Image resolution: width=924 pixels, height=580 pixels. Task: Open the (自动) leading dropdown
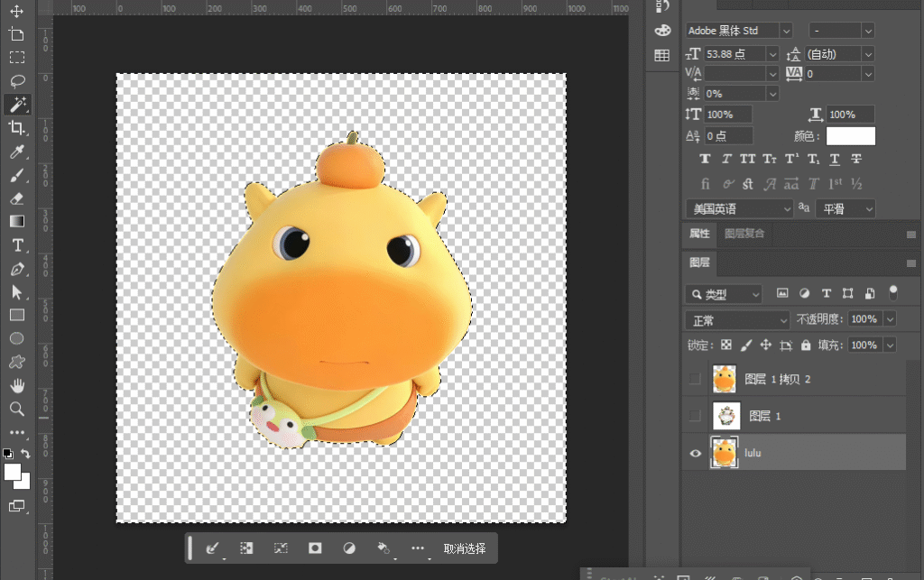click(x=868, y=54)
